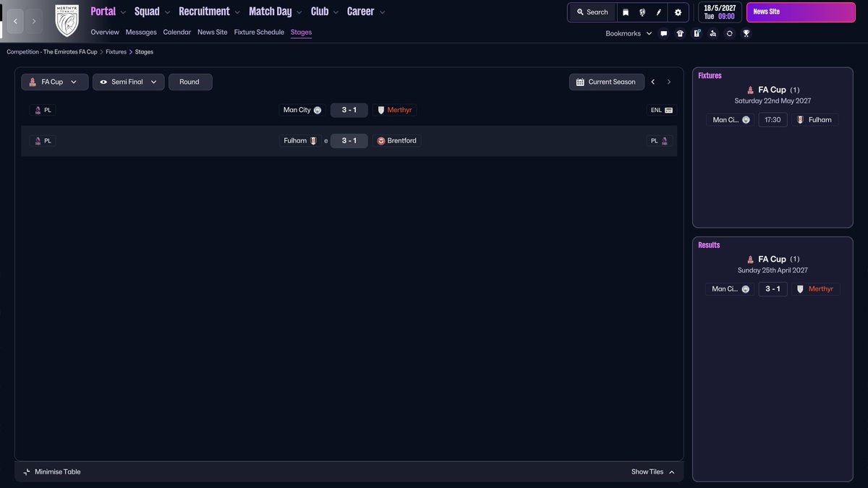Expand the Bookmarks dropdown
The height and width of the screenshot is (488, 868).
coord(629,33)
